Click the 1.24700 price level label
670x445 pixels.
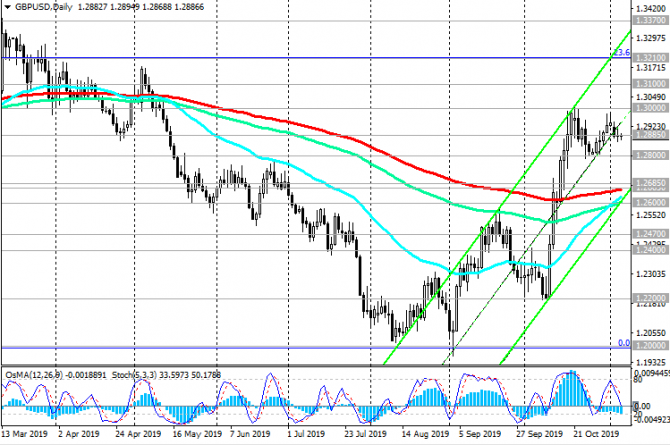(650, 234)
